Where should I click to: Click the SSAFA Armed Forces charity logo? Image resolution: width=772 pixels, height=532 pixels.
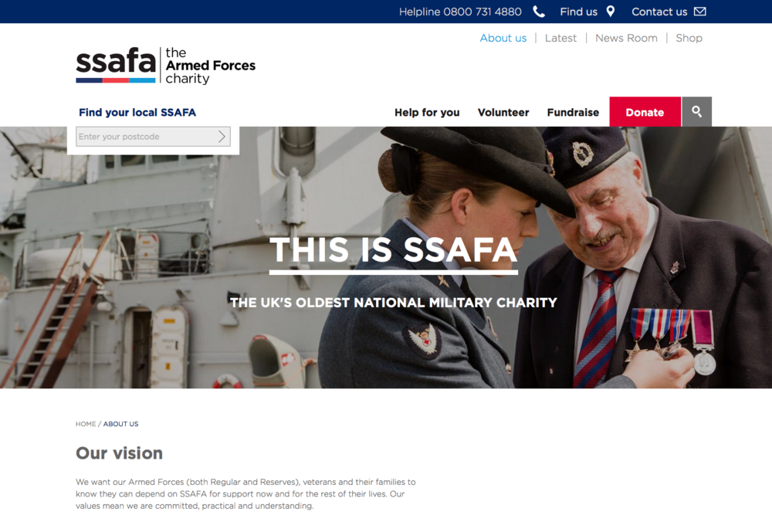(166, 66)
